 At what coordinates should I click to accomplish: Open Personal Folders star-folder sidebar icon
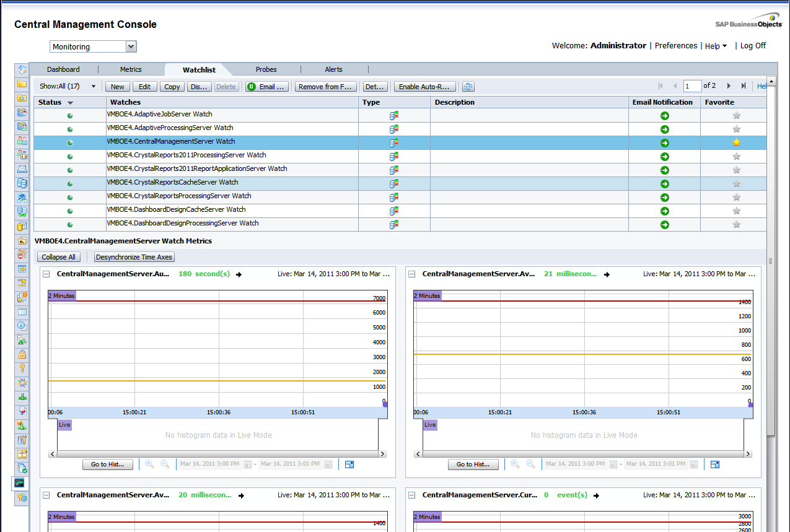tap(22, 98)
